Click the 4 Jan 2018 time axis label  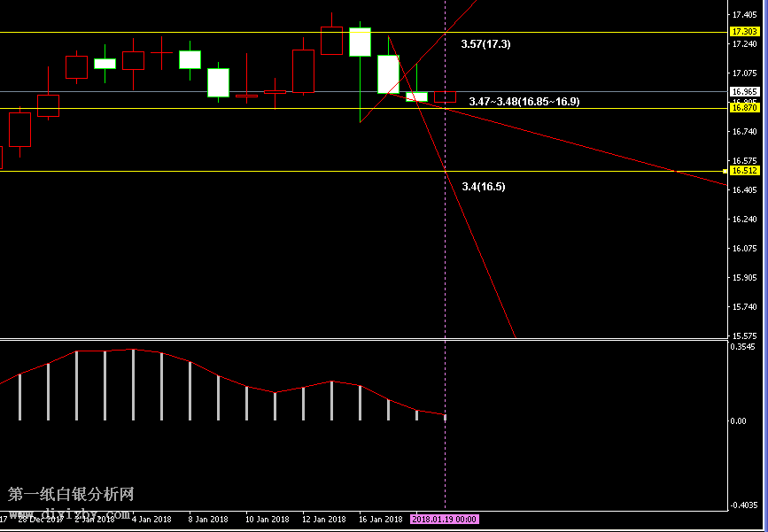click(x=152, y=520)
